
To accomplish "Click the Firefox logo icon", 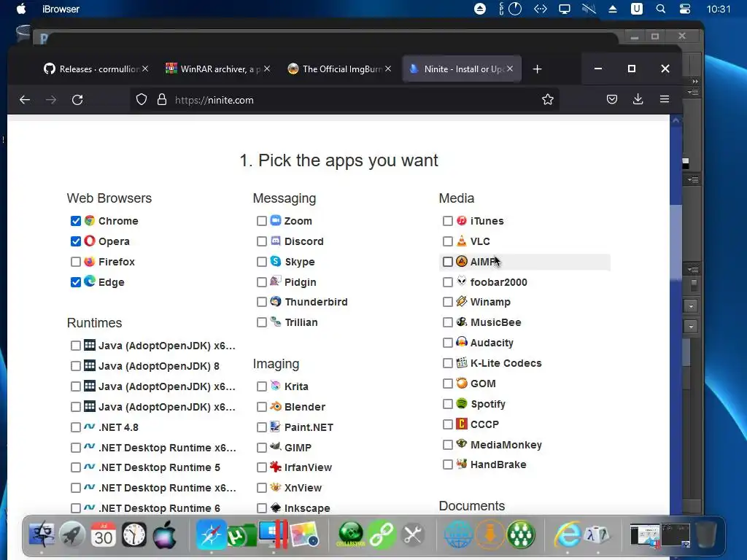I will [x=90, y=262].
